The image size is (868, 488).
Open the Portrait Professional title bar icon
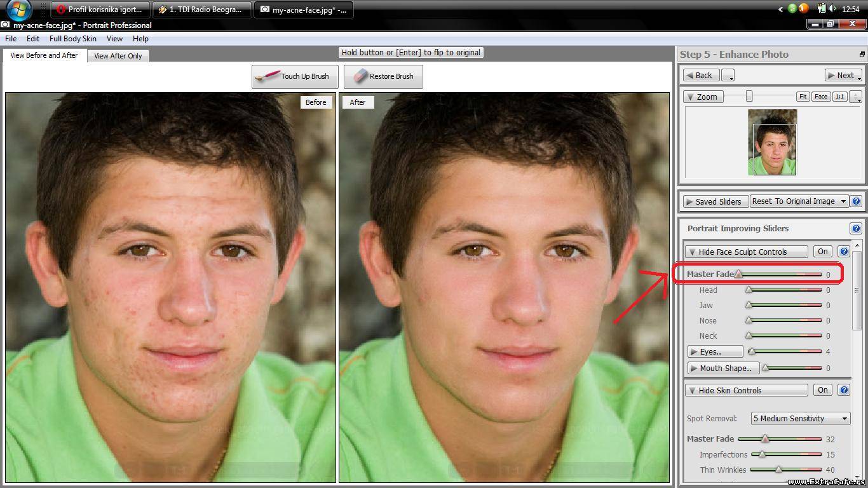(x=6, y=25)
